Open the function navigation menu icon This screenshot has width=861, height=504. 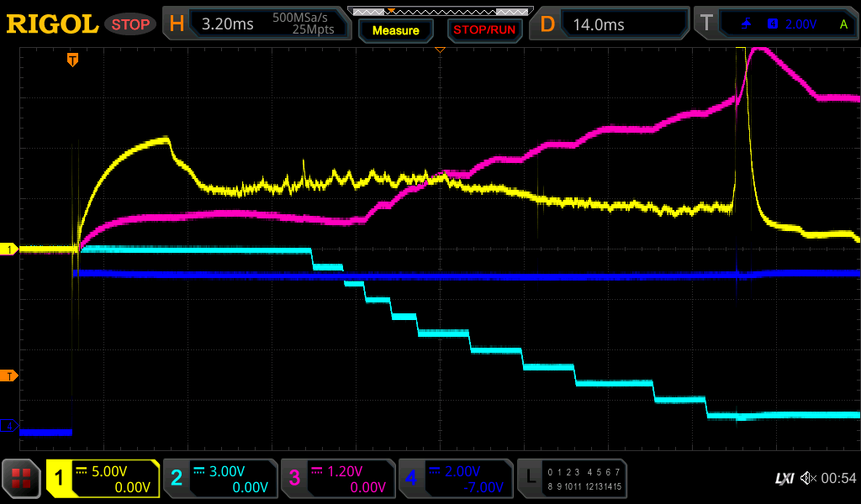tap(21, 479)
